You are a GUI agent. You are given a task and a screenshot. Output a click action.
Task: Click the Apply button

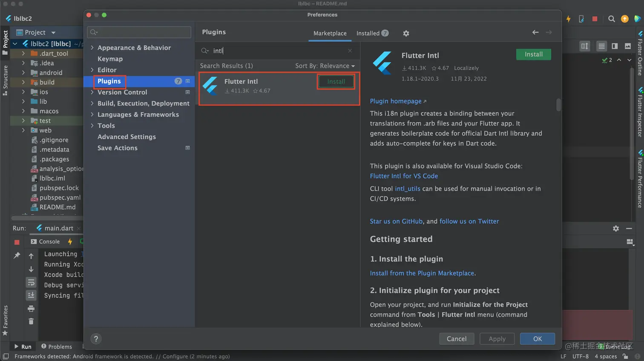(x=497, y=339)
